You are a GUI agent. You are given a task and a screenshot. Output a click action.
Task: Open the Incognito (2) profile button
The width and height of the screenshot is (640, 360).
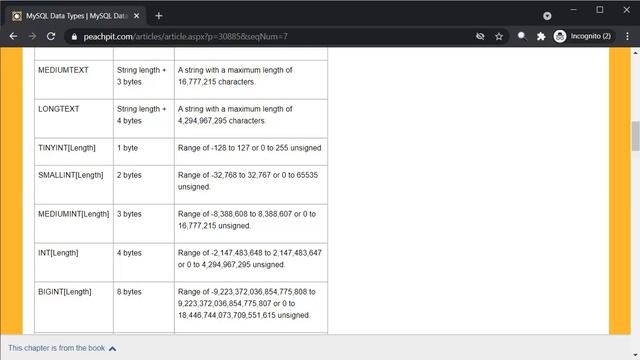click(582, 36)
